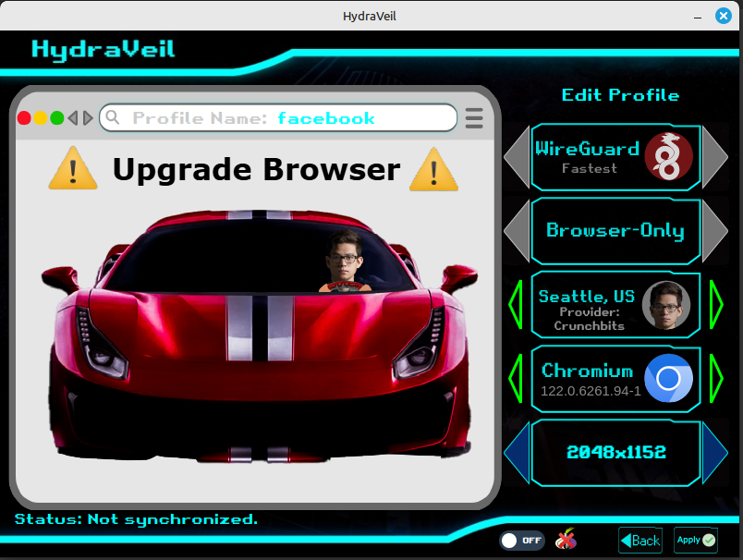
Task: Select the Chromium 122.0.6261.94-1 browser card
Action: pos(615,379)
